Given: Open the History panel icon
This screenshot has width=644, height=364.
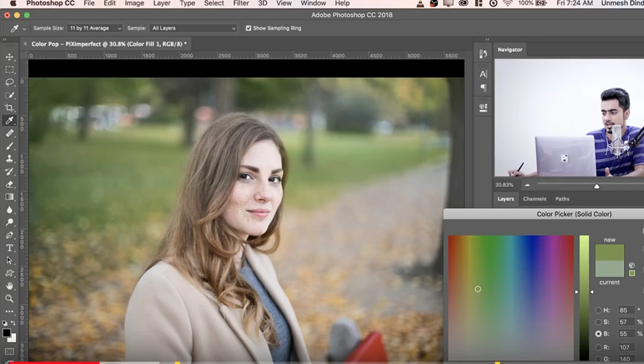Looking at the screenshot, I should [483, 54].
